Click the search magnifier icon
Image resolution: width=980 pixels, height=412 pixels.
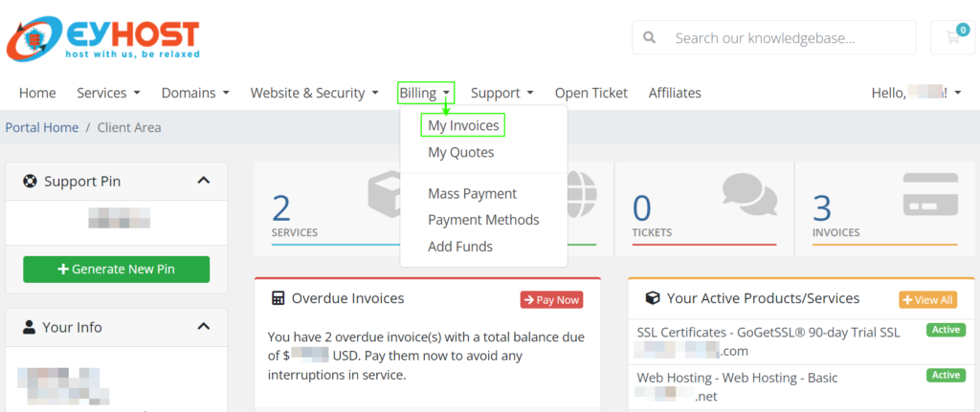point(650,38)
